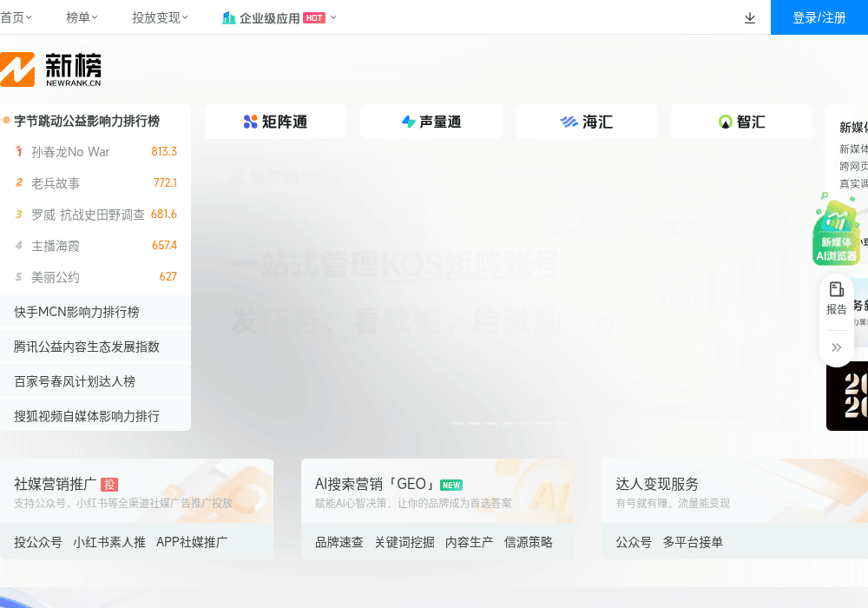The width and height of the screenshot is (868, 608).
Task: Click the 品牌速查 link
Action: [339, 542]
